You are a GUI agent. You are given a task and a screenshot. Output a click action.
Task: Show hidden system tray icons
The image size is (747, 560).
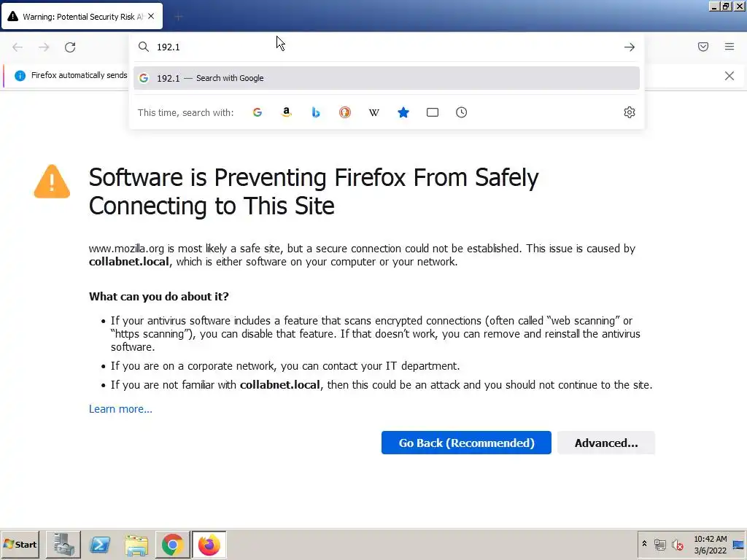[645, 544]
